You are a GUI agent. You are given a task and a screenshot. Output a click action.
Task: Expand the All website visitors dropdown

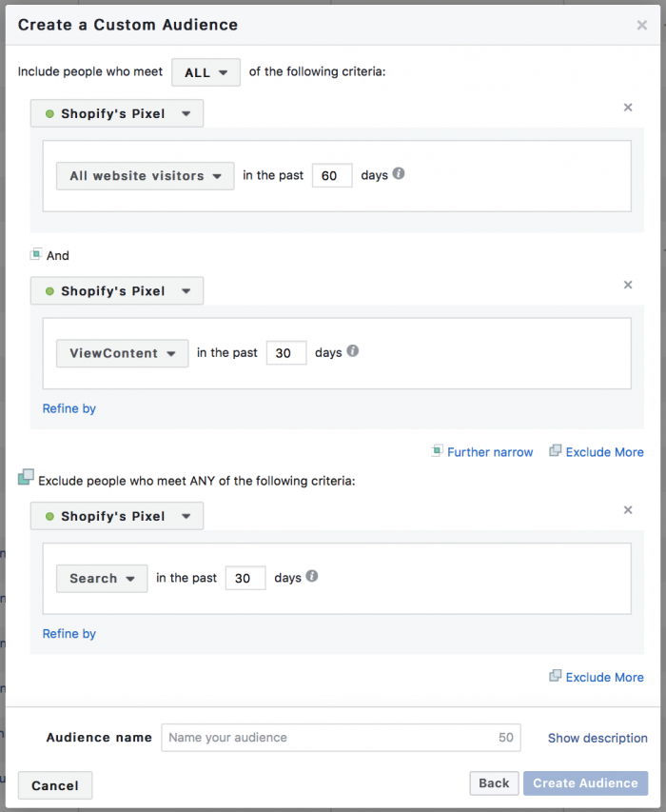(145, 176)
